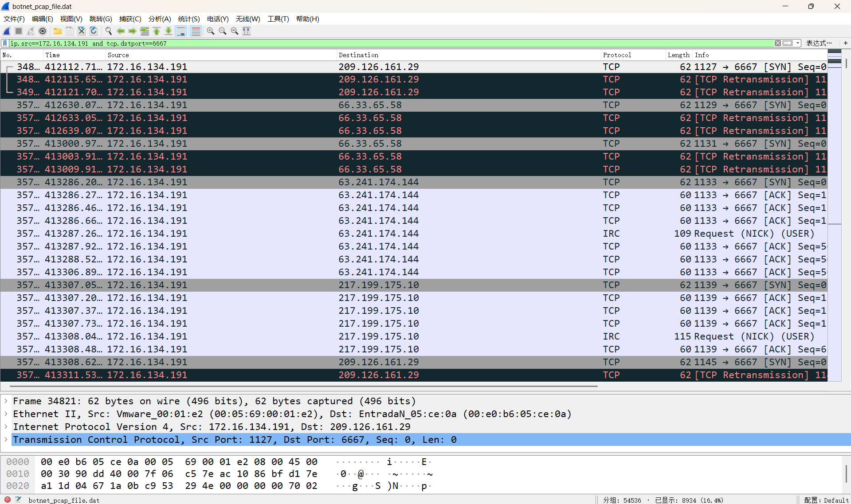Open the 无线(W) menu
The height and width of the screenshot is (504, 851).
[x=248, y=19]
